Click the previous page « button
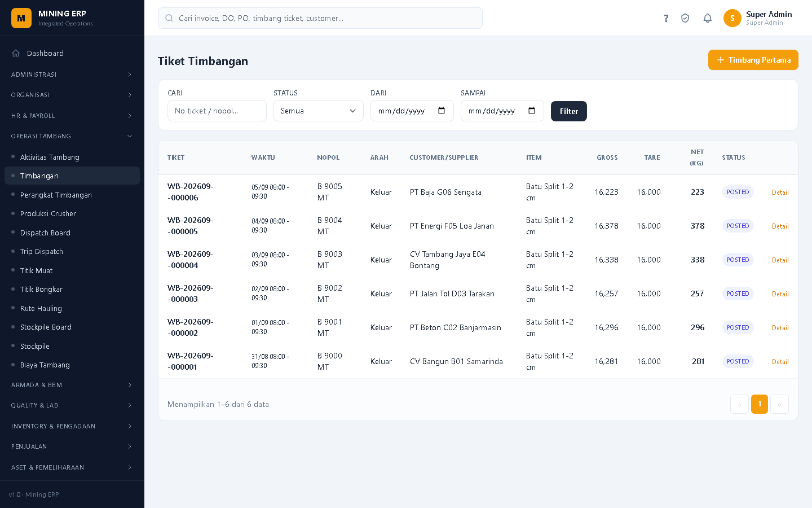The image size is (812, 508). pos(739,404)
